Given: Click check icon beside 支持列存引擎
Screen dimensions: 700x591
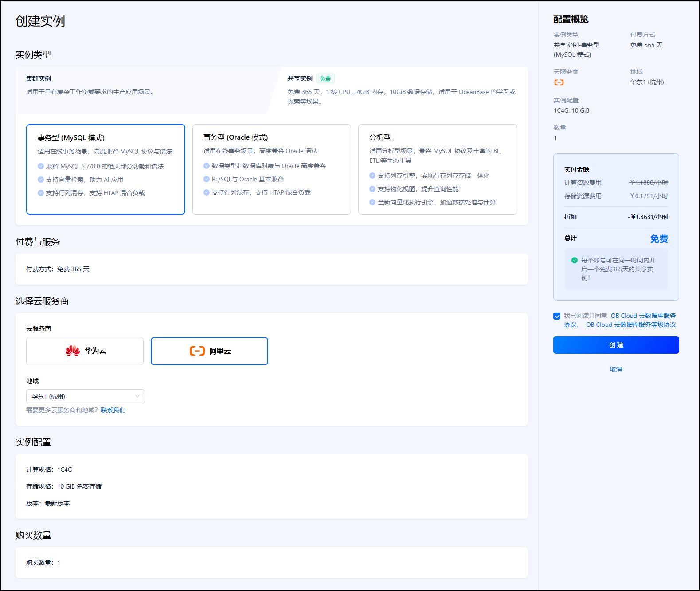Looking at the screenshot, I should pos(372,176).
